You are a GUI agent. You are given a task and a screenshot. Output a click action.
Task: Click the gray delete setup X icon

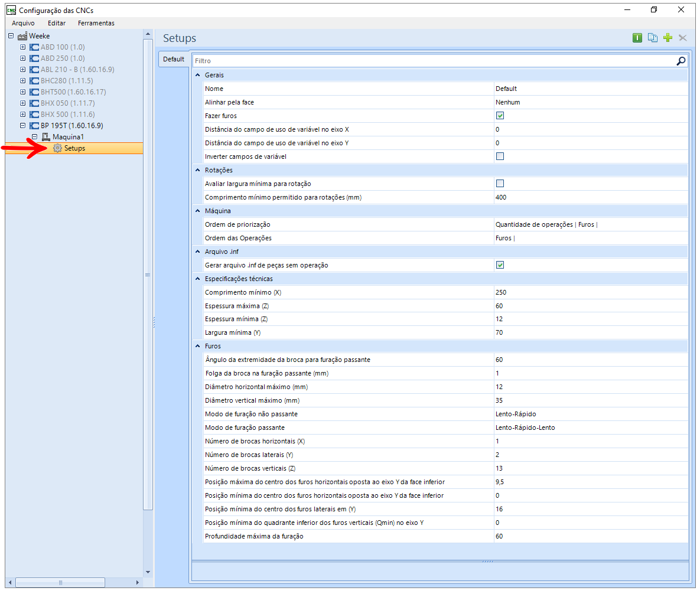point(683,38)
